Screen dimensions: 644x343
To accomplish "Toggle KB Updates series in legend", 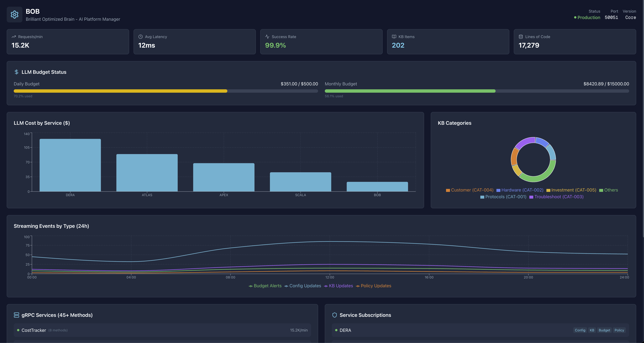I will (x=339, y=286).
